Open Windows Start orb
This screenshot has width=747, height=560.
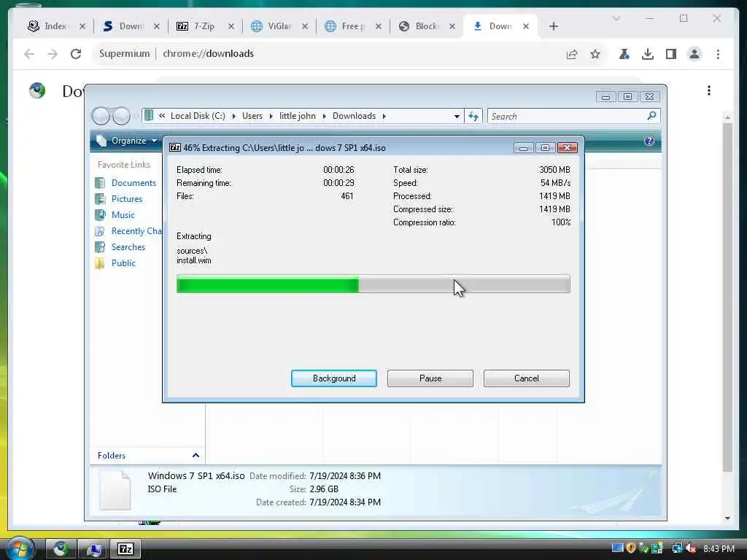pos(19,548)
